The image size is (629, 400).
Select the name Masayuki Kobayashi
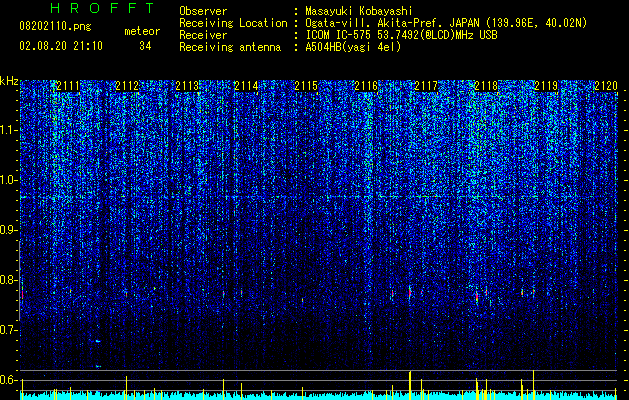coord(359,11)
